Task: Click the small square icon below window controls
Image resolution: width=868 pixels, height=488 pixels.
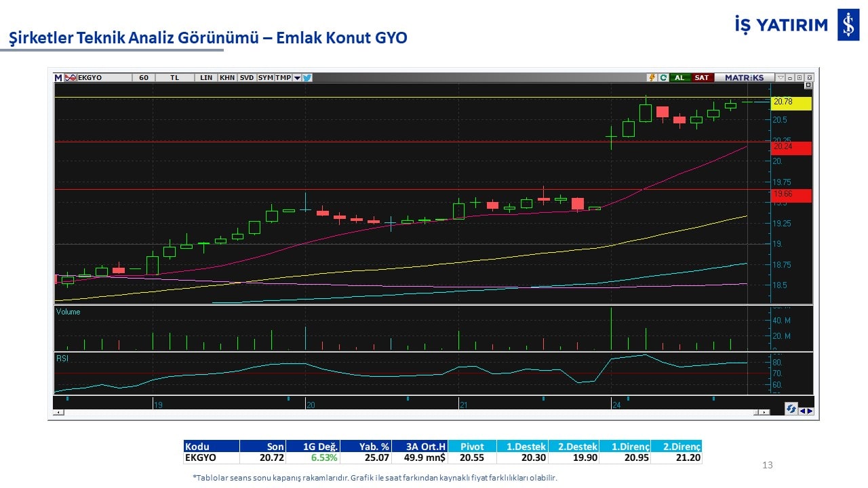Action: click(808, 86)
